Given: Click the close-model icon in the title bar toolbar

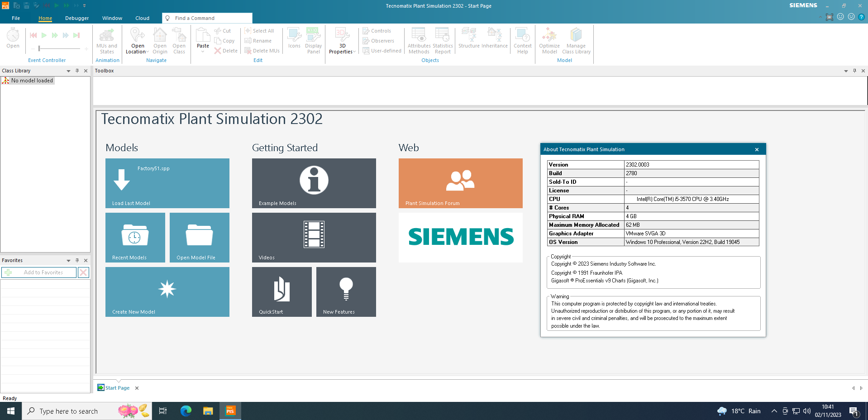Looking at the screenshot, I should pos(16,5).
